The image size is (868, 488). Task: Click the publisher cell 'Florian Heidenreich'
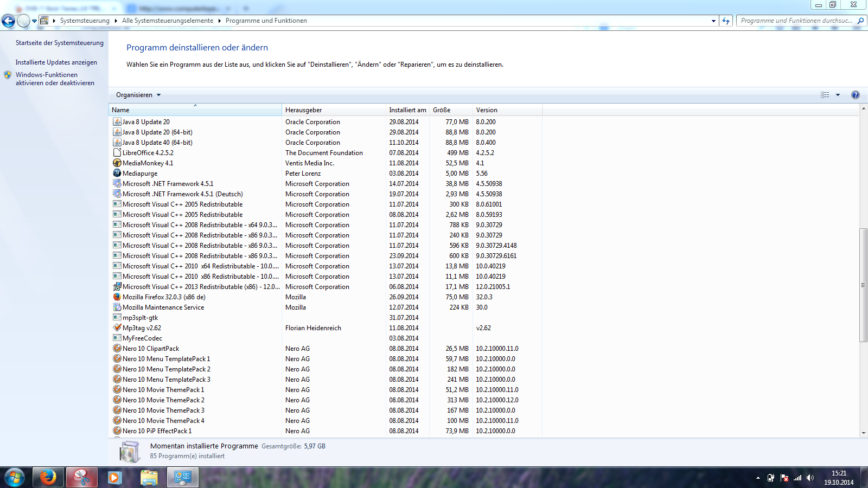pos(314,328)
